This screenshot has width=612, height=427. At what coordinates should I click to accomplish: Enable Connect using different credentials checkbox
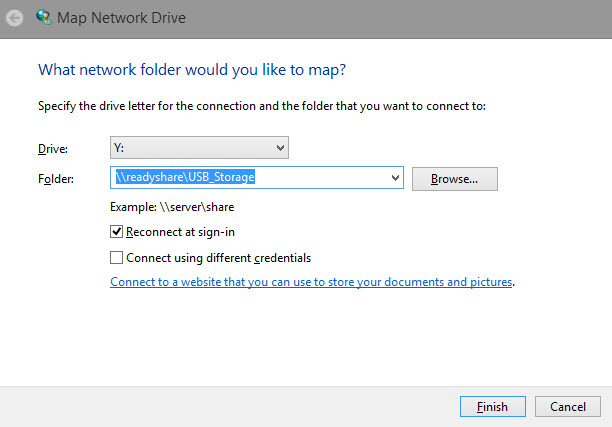[x=116, y=258]
